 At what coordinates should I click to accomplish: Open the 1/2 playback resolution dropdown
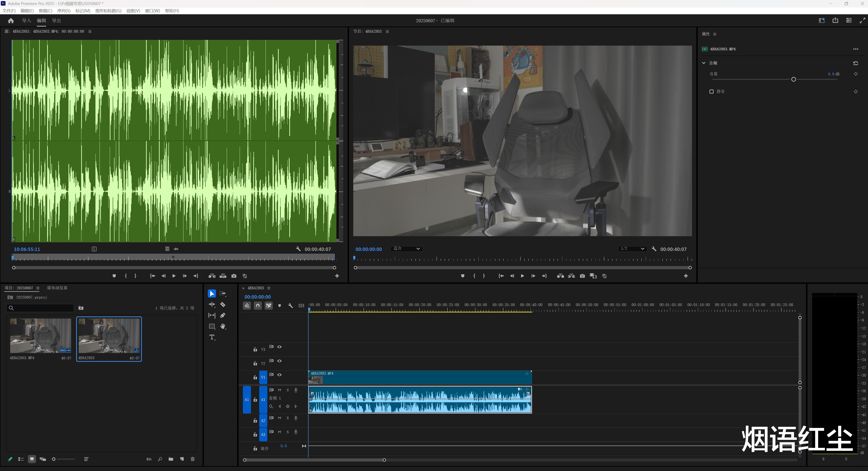632,249
